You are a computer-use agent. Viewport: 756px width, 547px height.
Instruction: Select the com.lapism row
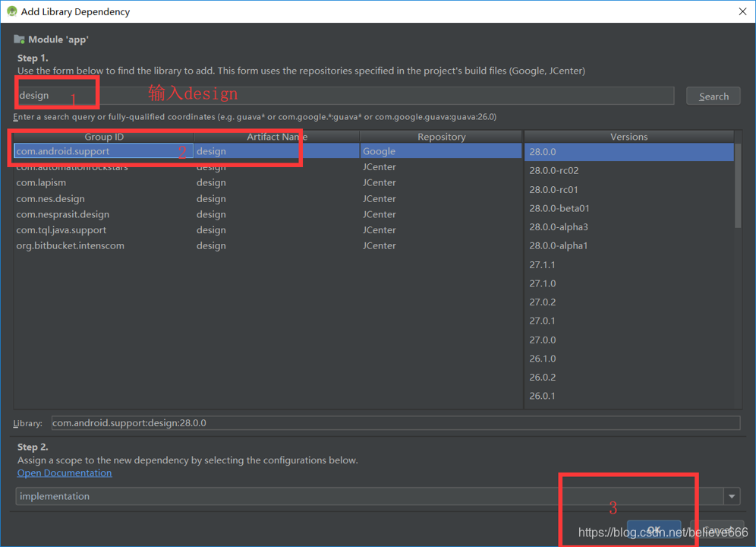[x=268, y=182]
